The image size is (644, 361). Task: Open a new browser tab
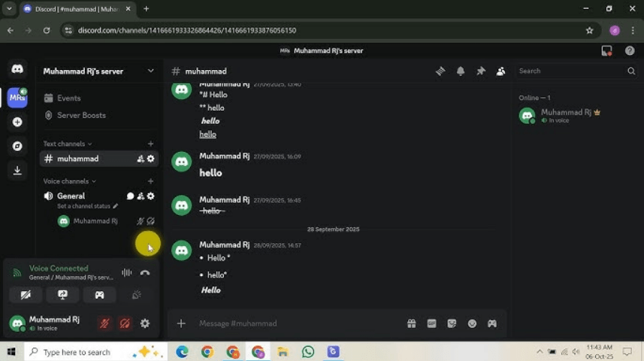[146, 8]
